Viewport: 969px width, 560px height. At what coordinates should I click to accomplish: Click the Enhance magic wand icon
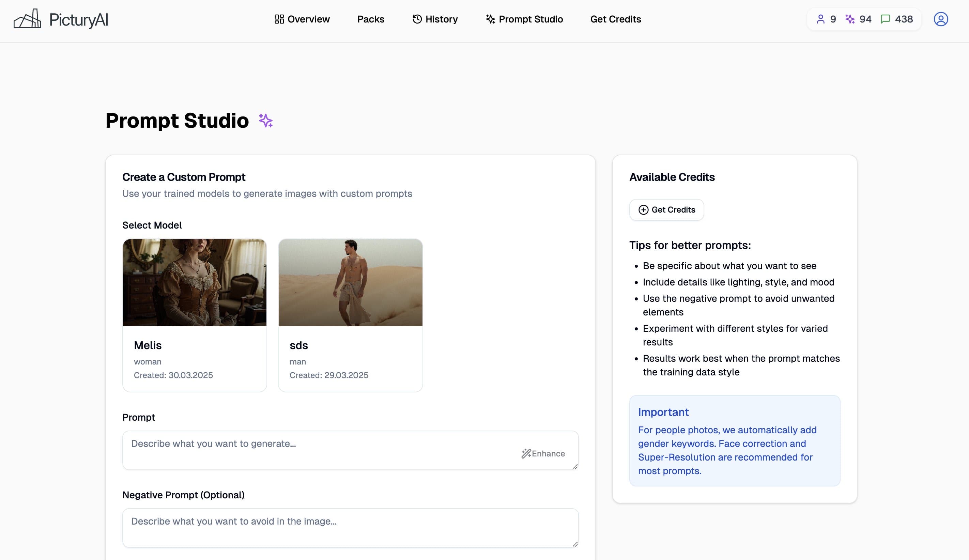point(526,453)
